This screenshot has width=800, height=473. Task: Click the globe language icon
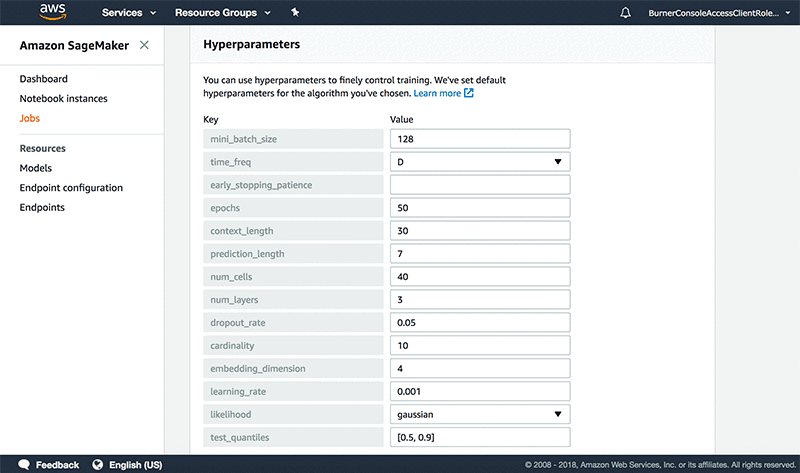point(97,464)
